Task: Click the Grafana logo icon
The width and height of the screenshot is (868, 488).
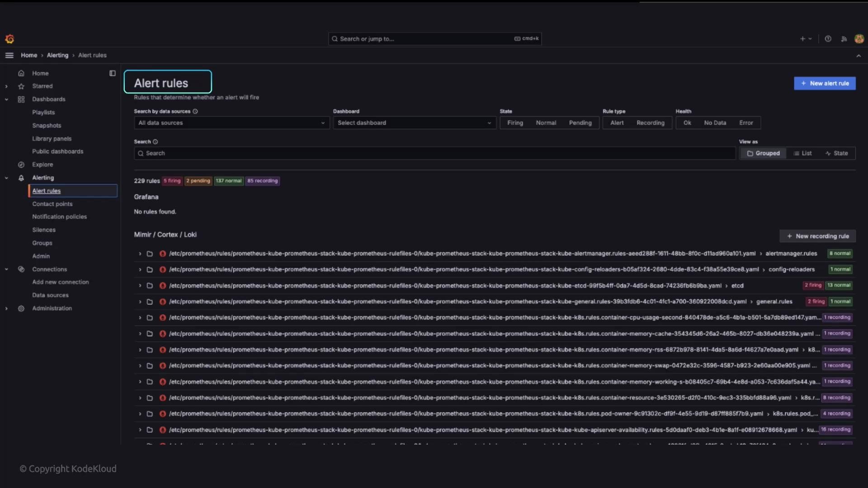Action: (x=9, y=39)
